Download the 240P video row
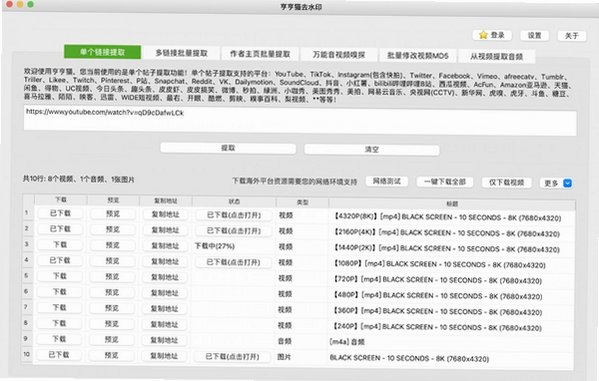This screenshot has width=599, height=381. (x=59, y=323)
